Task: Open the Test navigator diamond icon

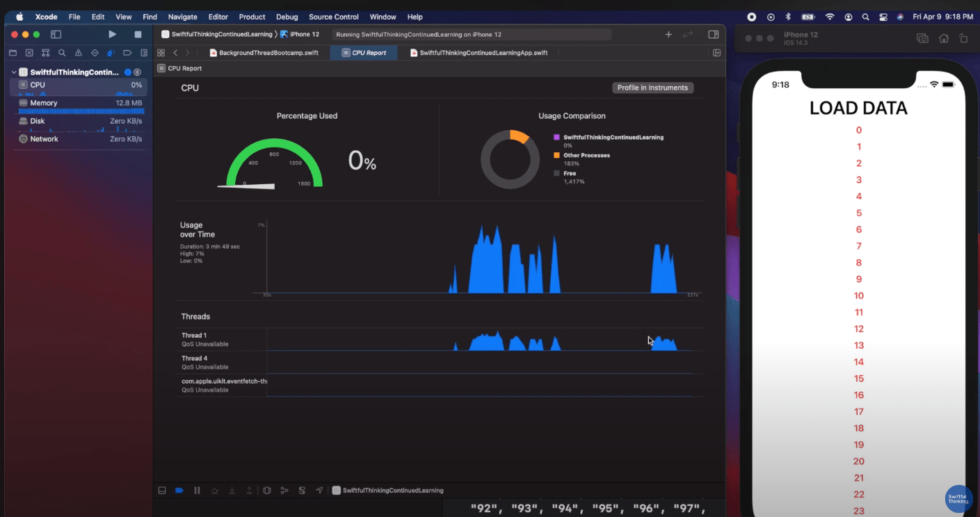Action: coord(95,53)
